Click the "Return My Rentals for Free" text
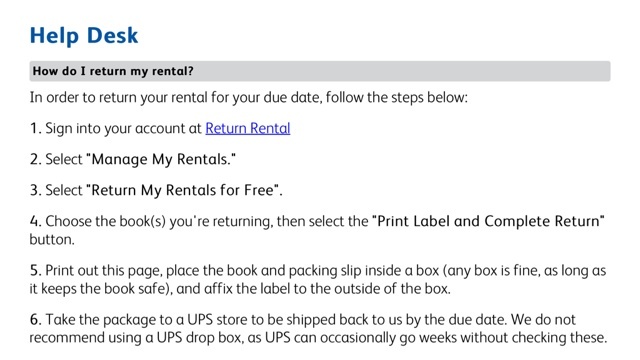The height and width of the screenshot is (360, 640). pyautogui.click(x=182, y=190)
